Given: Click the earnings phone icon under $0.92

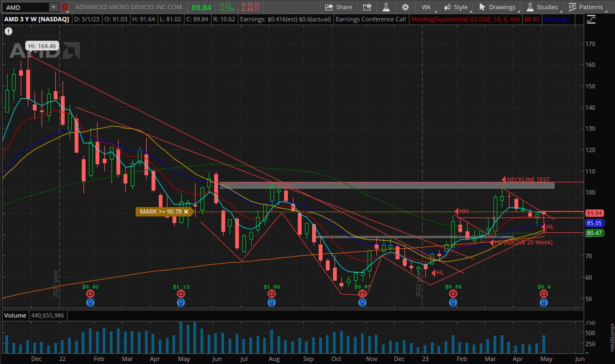Looking at the screenshot, I should click(90, 294).
